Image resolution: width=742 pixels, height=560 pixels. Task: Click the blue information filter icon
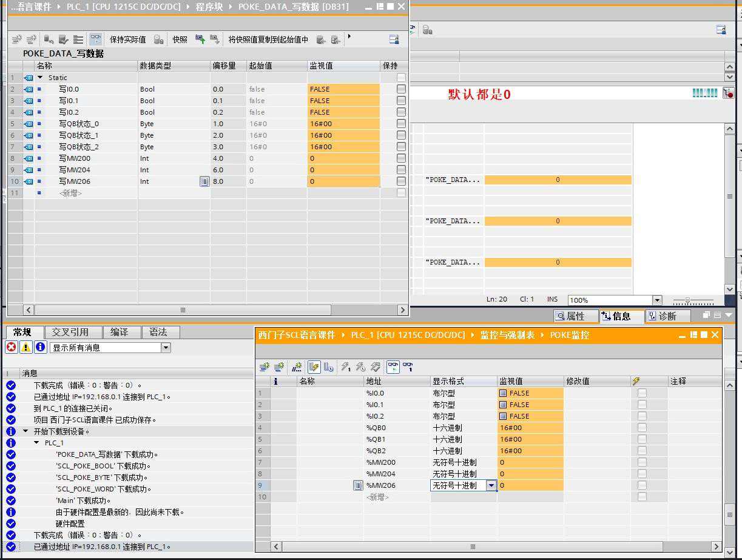point(40,347)
